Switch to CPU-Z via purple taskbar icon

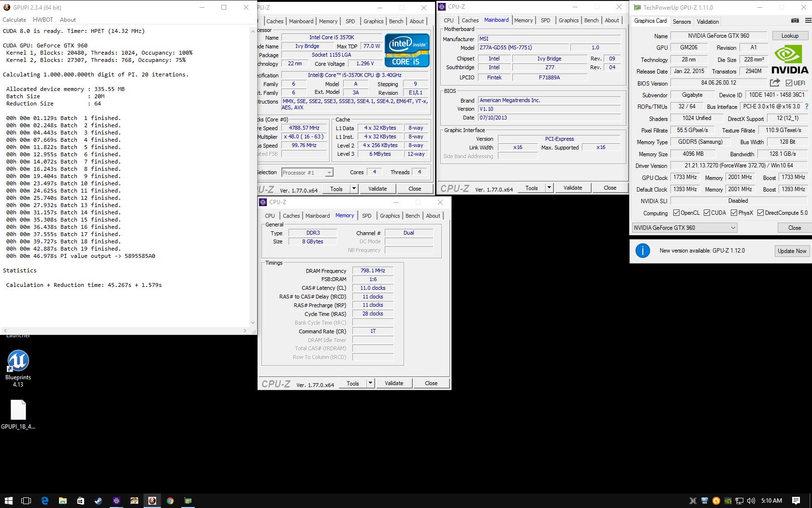pos(116,501)
